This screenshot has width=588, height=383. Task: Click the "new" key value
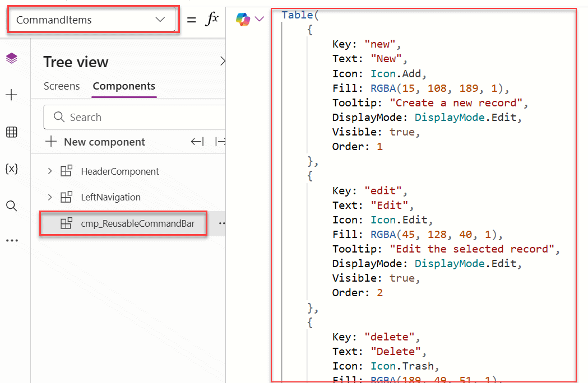pyautogui.click(x=379, y=44)
